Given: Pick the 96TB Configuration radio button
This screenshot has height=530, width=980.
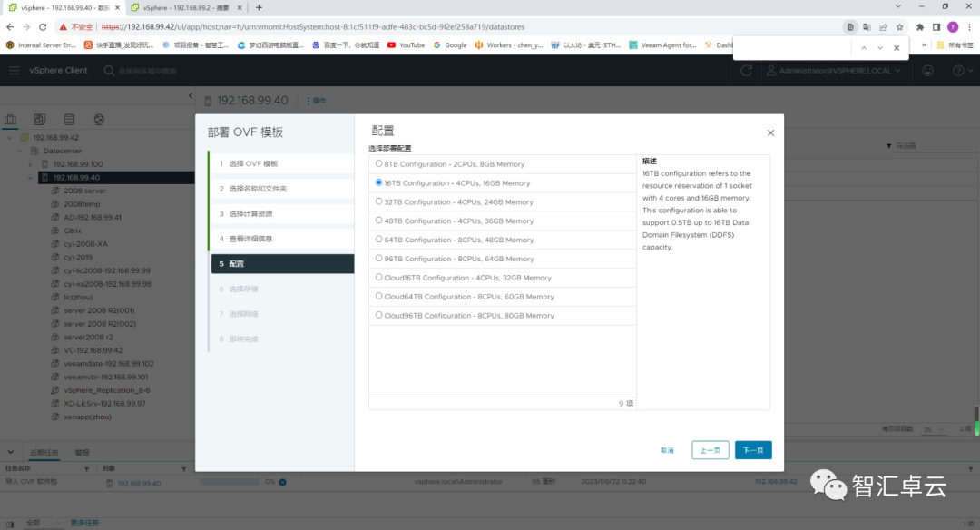Looking at the screenshot, I should (378, 258).
